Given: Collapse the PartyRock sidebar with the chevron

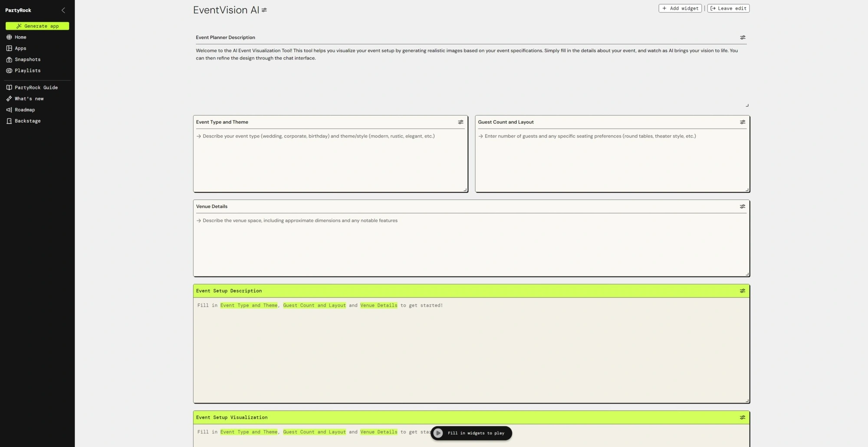Looking at the screenshot, I should [63, 10].
